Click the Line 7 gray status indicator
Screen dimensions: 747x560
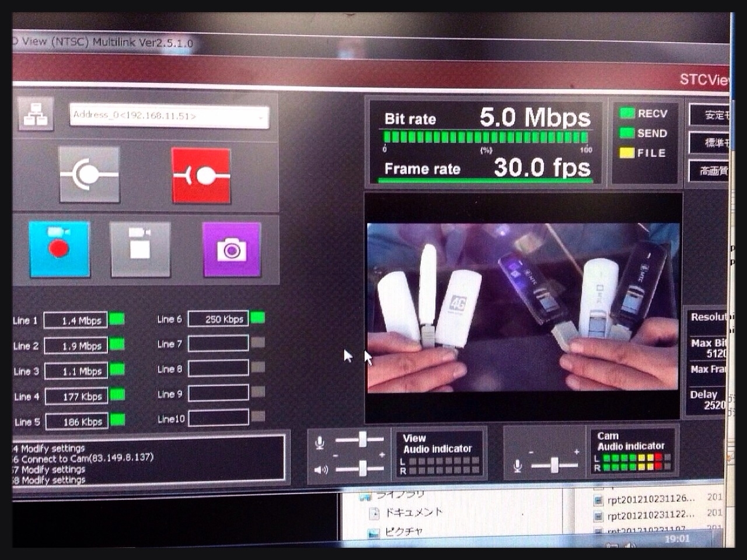click(x=258, y=342)
